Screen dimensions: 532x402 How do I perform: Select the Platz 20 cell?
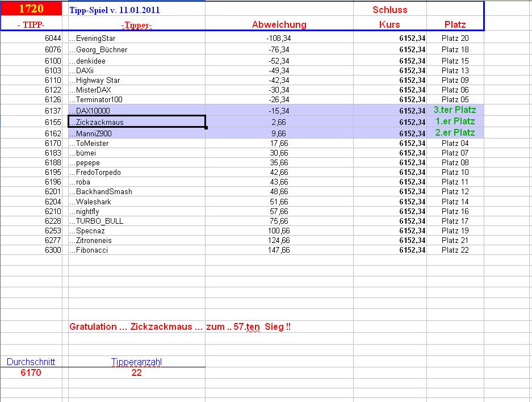(x=455, y=39)
